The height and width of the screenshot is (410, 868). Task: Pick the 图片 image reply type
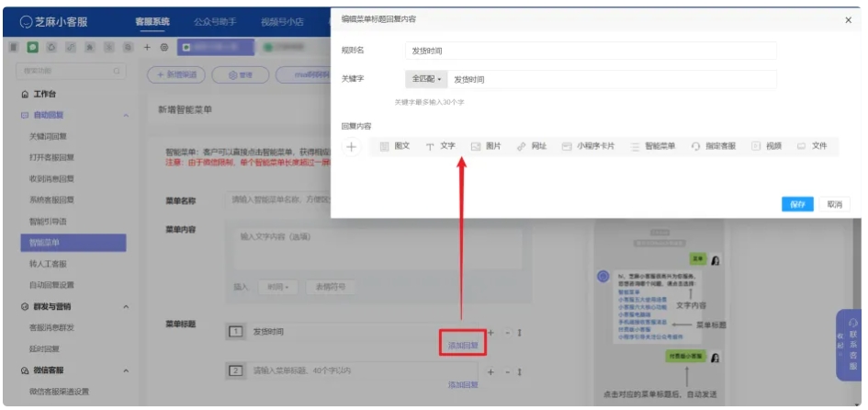[x=486, y=146]
